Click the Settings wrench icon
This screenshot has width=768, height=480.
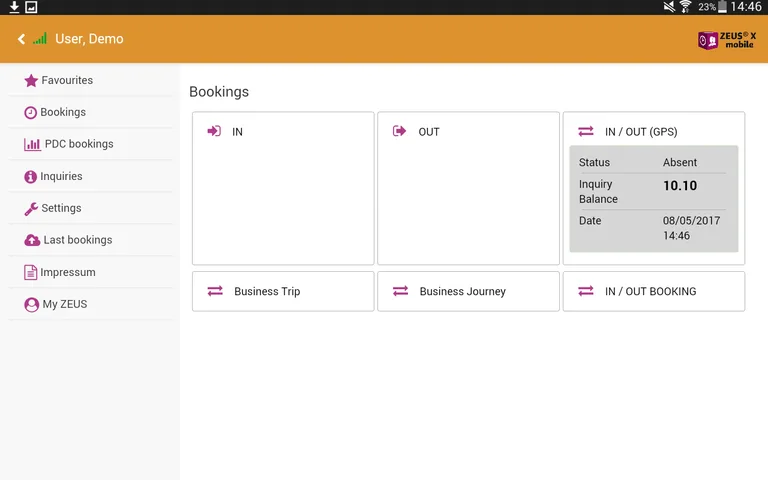click(x=31, y=208)
